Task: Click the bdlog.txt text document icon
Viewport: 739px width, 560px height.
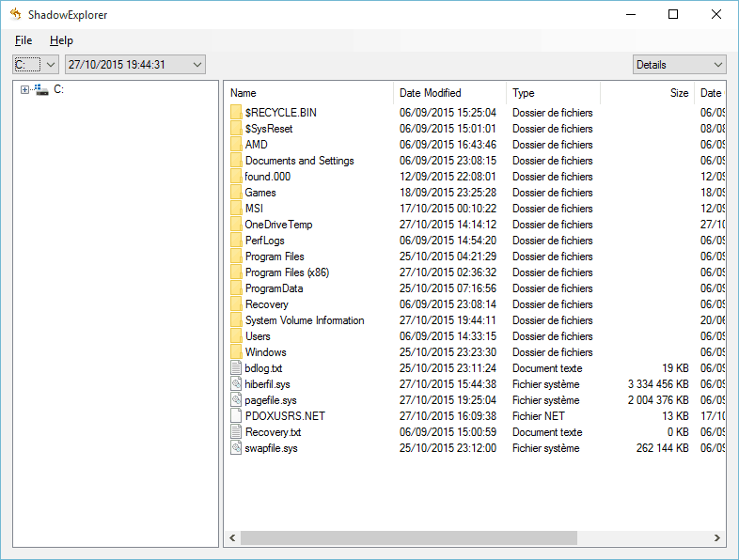Action: [x=236, y=368]
